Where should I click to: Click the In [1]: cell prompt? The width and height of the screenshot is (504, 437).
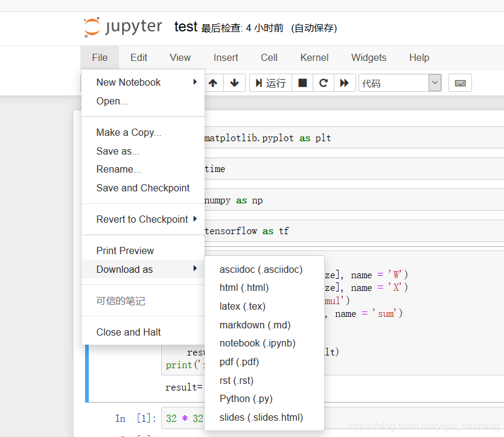point(135,418)
